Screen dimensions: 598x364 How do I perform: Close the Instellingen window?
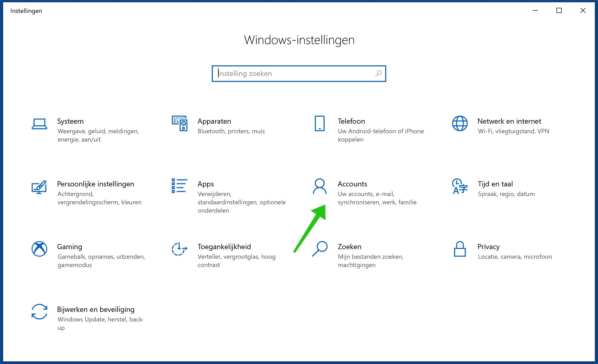tap(583, 11)
